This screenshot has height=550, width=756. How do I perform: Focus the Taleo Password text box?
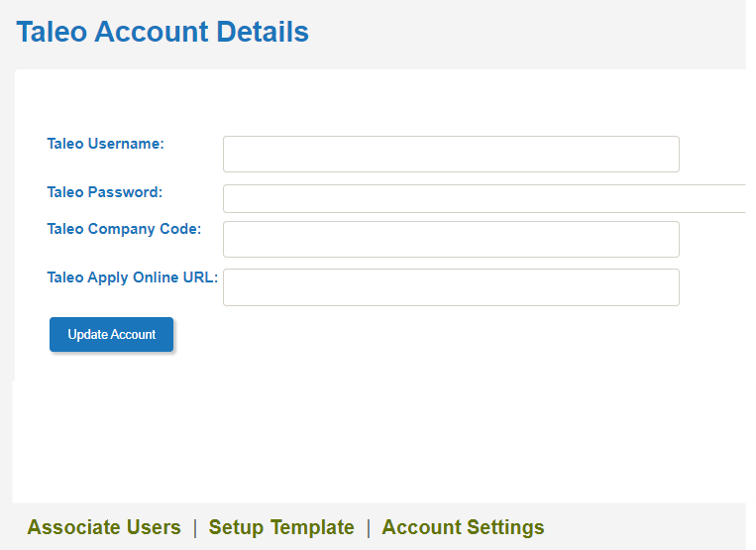pyautogui.click(x=485, y=198)
